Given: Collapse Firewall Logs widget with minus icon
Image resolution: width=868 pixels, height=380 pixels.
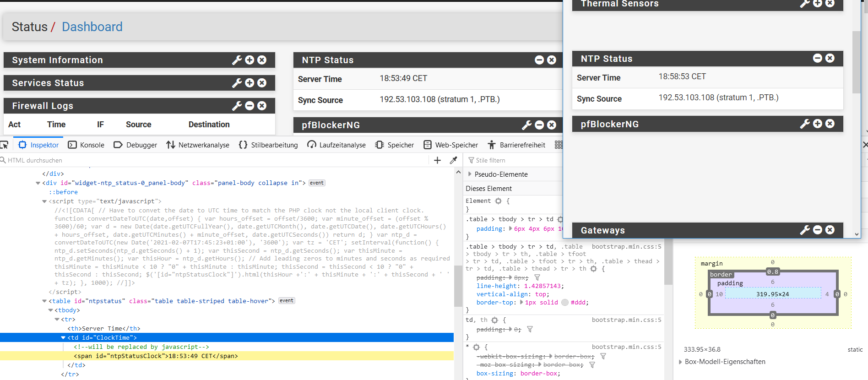Looking at the screenshot, I should coord(250,106).
